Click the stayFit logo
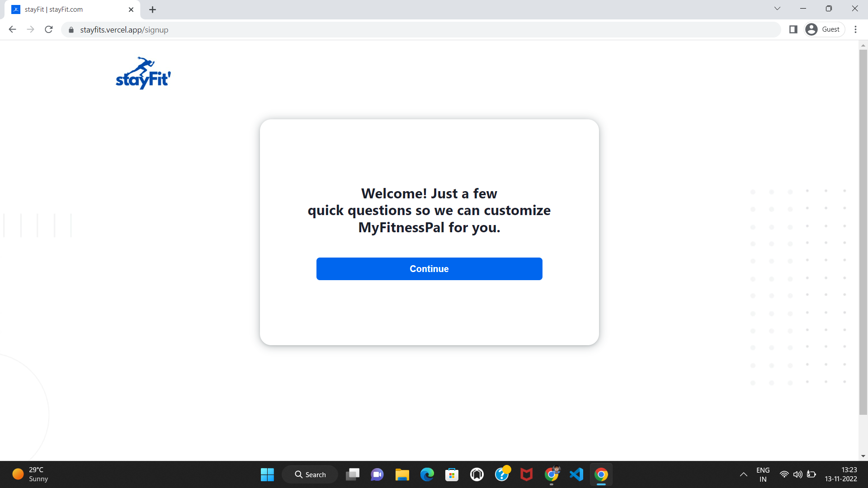This screenshot has height=488, width=868. 143,73
